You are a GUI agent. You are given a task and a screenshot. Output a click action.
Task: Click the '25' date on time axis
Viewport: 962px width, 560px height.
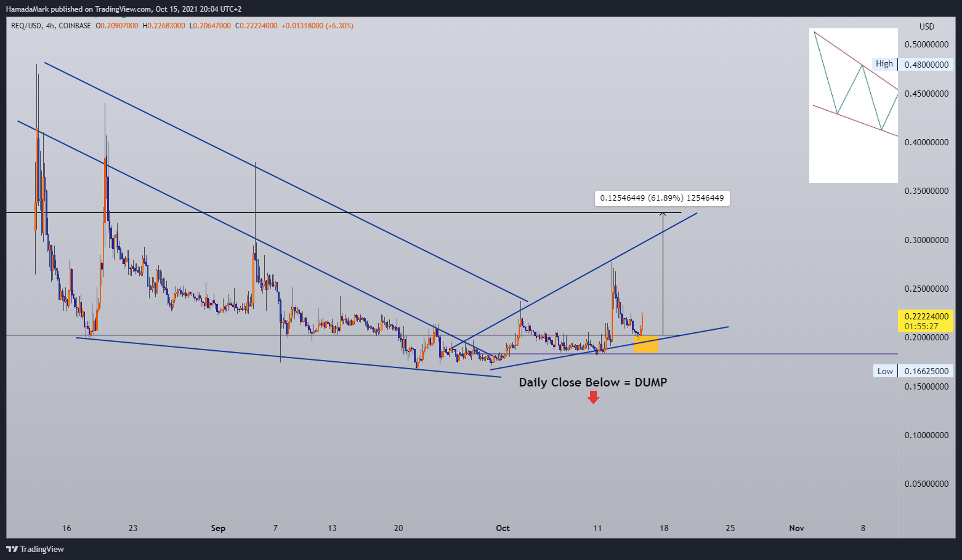(x=730, y=528)
